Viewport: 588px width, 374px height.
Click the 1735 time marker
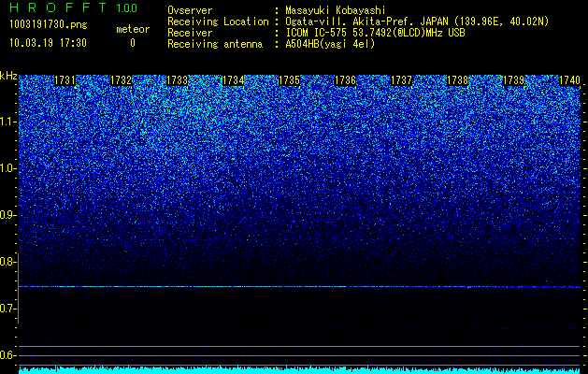(x=289, y=80)
